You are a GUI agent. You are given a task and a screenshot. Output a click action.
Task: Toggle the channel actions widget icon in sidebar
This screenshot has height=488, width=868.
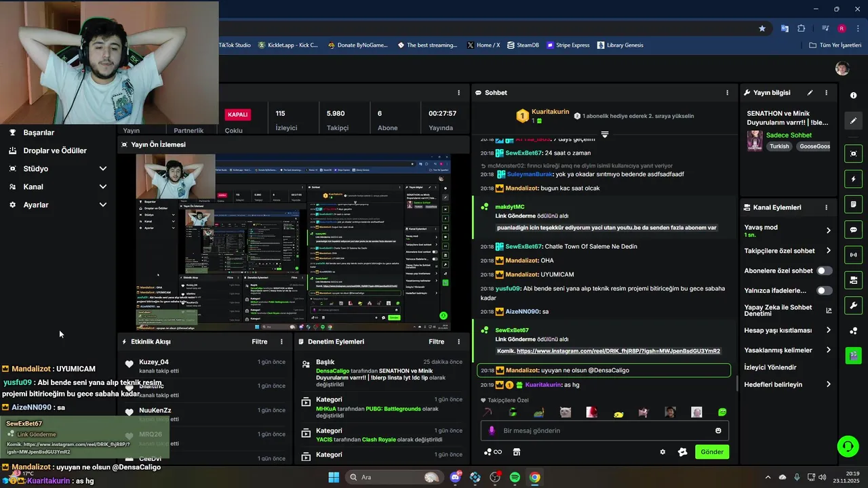(x=853, y=280)
